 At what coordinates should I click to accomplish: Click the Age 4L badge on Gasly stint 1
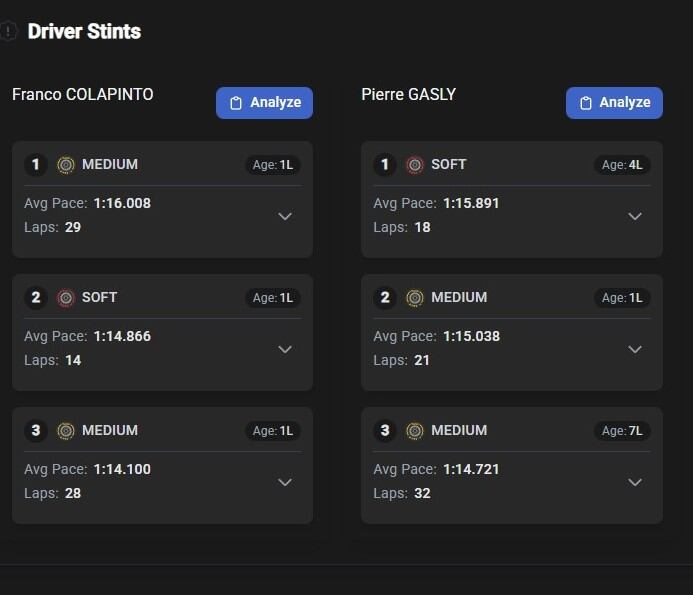[x=622, y=165]
